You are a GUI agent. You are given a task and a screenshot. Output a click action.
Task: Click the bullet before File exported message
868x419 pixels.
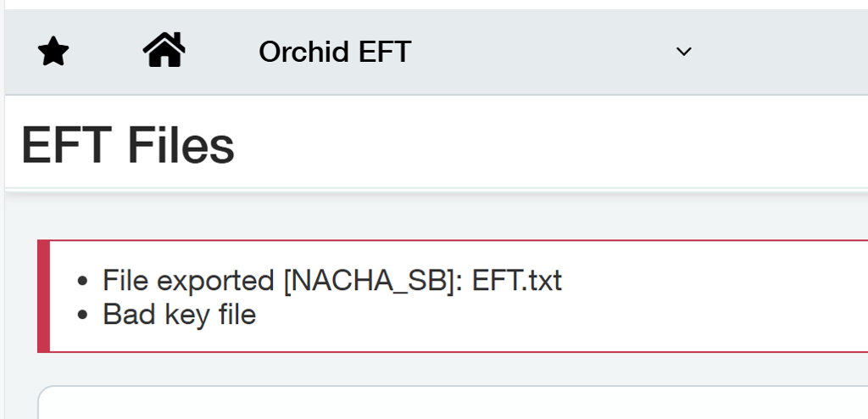82,281
